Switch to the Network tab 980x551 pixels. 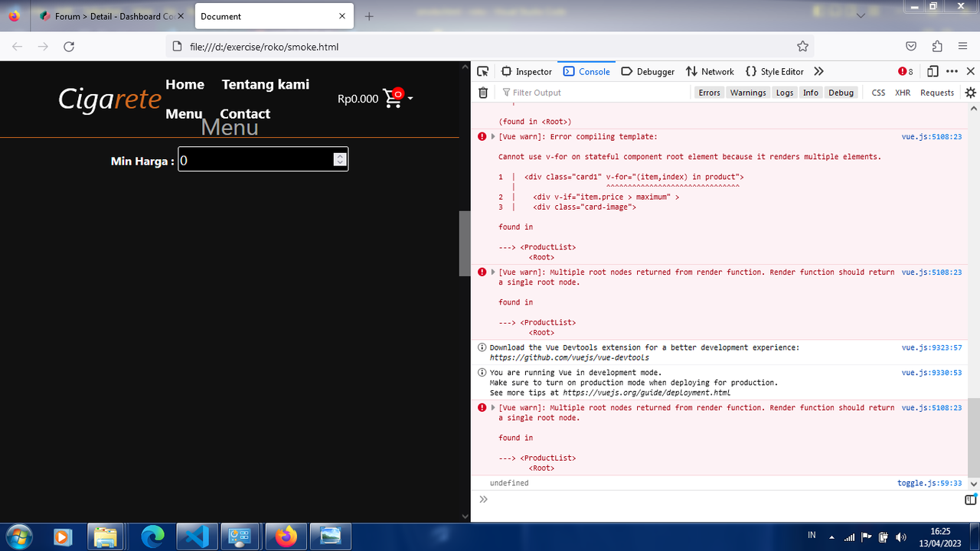pyautogui.click(x=710, y=71)
